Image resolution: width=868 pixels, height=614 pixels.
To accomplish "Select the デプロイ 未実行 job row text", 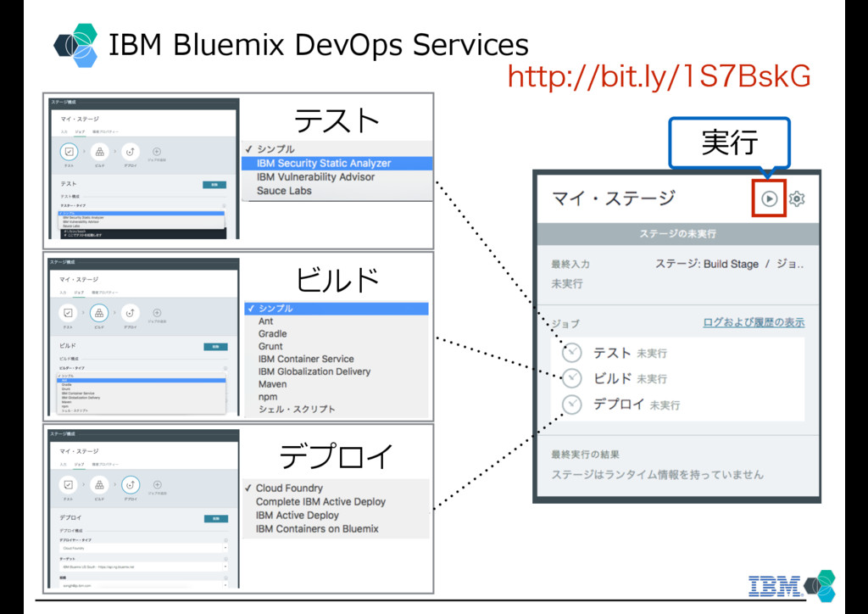I will [637, 405].
